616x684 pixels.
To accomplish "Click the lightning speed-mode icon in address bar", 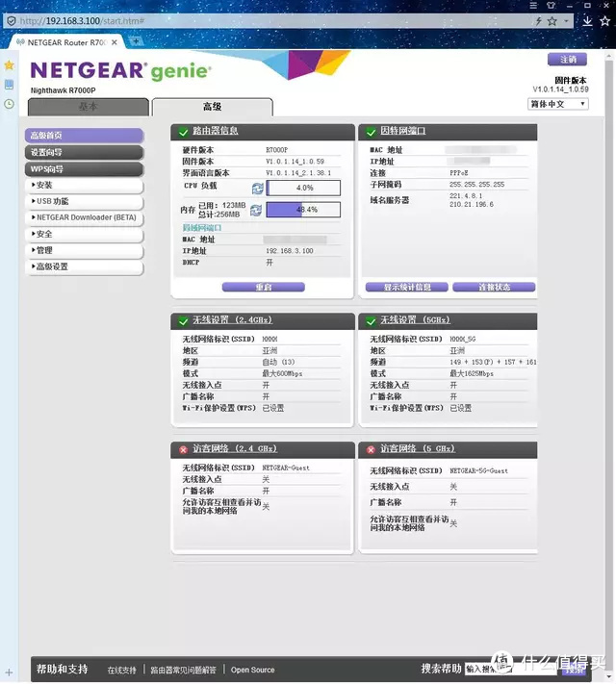I will tap(539, 21).
